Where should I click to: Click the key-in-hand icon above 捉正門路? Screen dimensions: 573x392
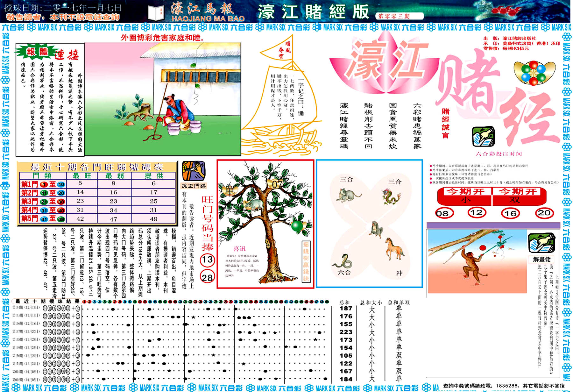(194, 171)
